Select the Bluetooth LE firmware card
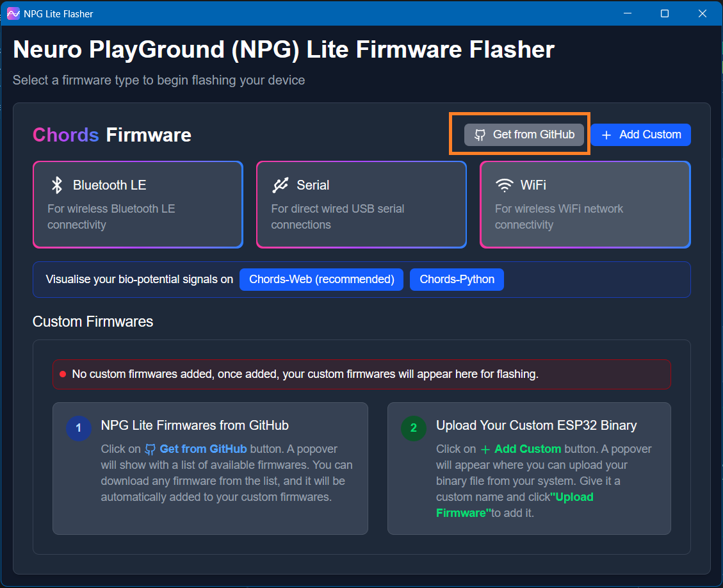 click(x=138, y=204)
